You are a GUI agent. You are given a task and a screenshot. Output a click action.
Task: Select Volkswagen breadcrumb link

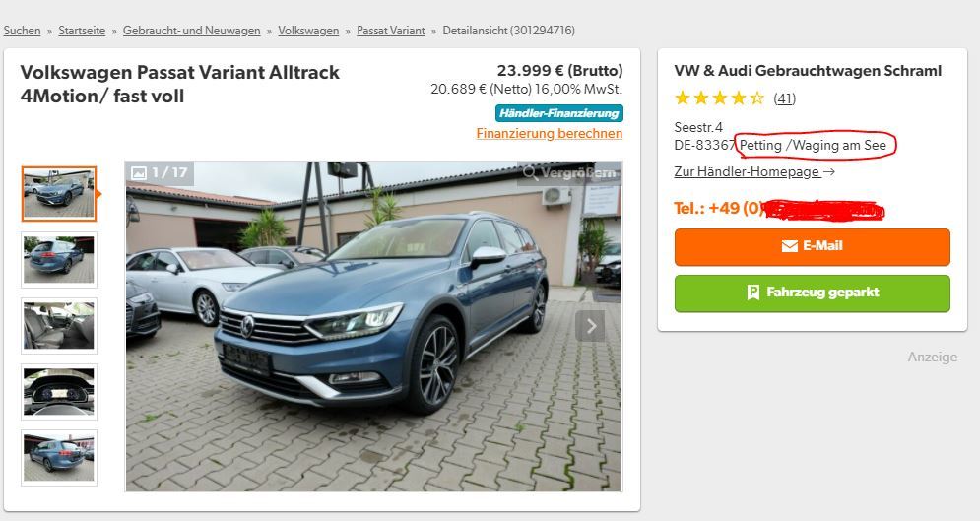[308, 30]
